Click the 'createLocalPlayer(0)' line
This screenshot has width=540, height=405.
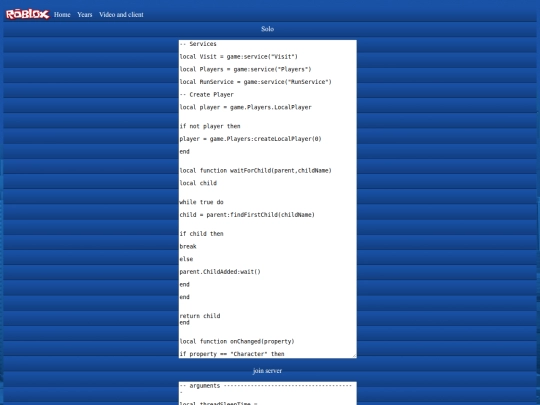tap(250, 139)
